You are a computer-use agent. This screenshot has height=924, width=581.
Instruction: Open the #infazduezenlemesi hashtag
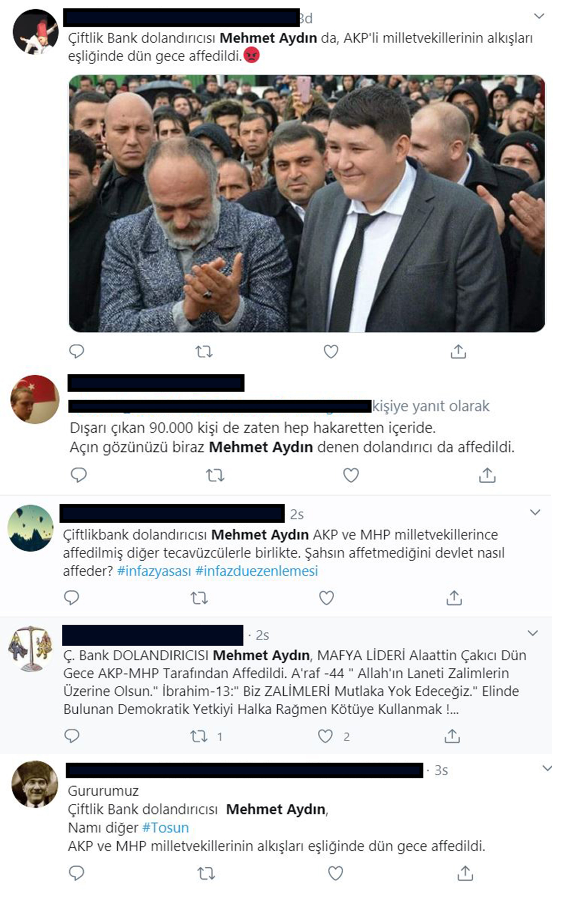coord(257,571)
